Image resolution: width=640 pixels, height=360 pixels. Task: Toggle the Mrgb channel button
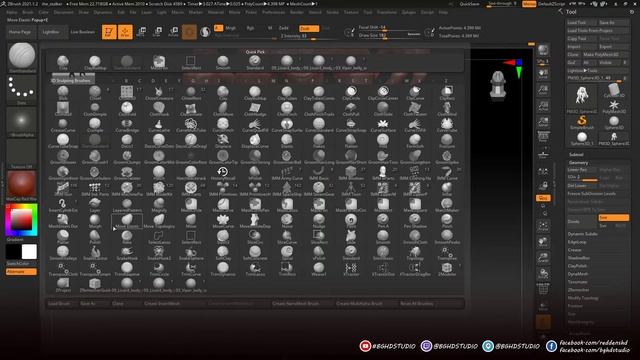point(231,28)
